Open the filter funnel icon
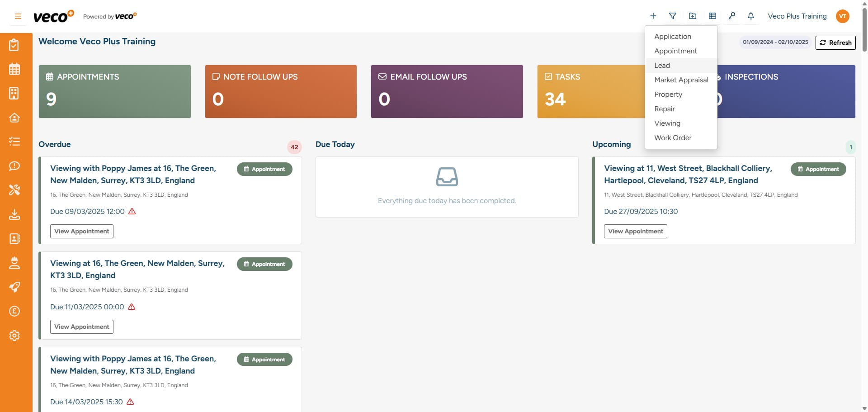 [673, 16]
